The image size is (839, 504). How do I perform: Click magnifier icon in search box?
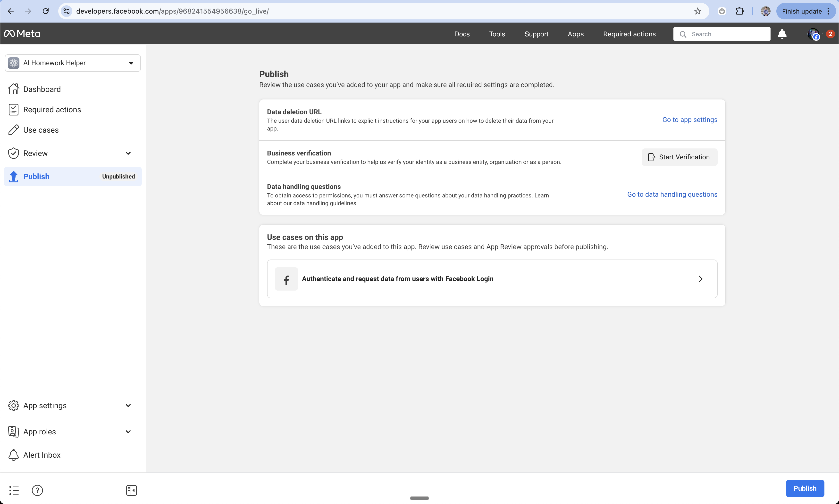[683, 34]
